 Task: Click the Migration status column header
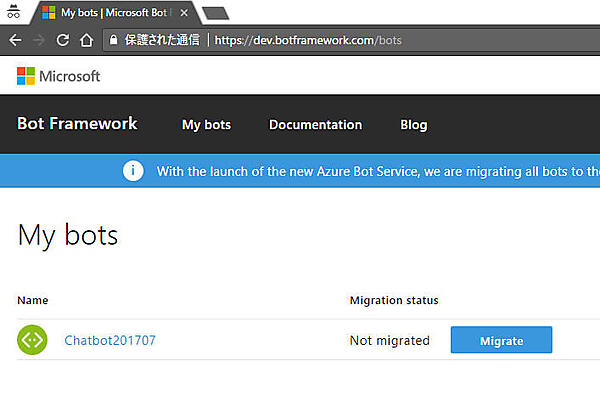pos(394,300)
